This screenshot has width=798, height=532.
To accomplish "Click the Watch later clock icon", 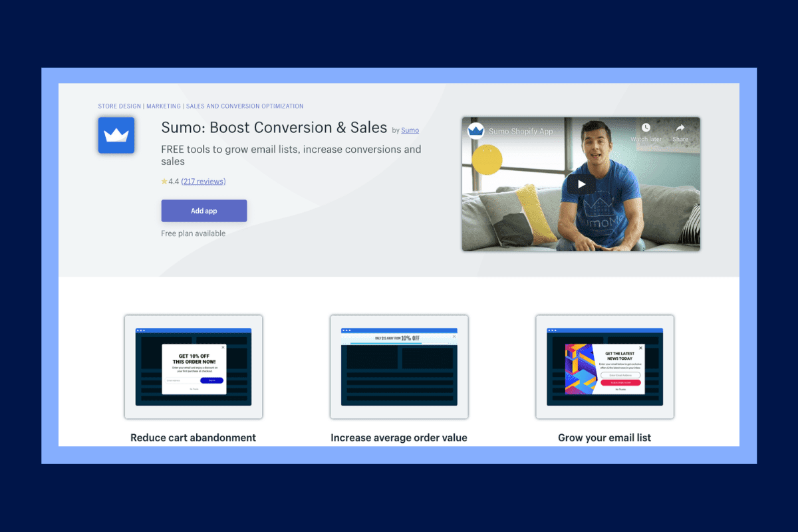I will [x=646, y=128].
